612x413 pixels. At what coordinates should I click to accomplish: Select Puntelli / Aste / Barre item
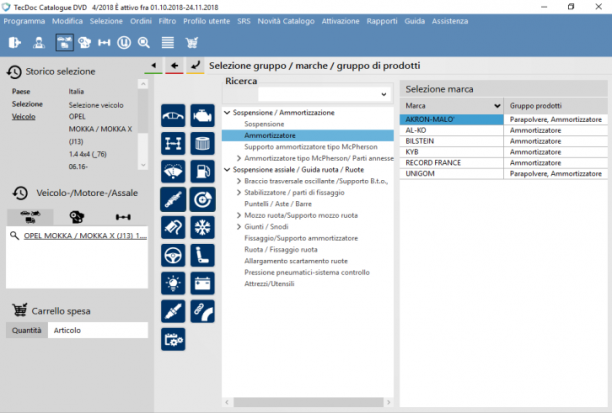tap(278, 204)
